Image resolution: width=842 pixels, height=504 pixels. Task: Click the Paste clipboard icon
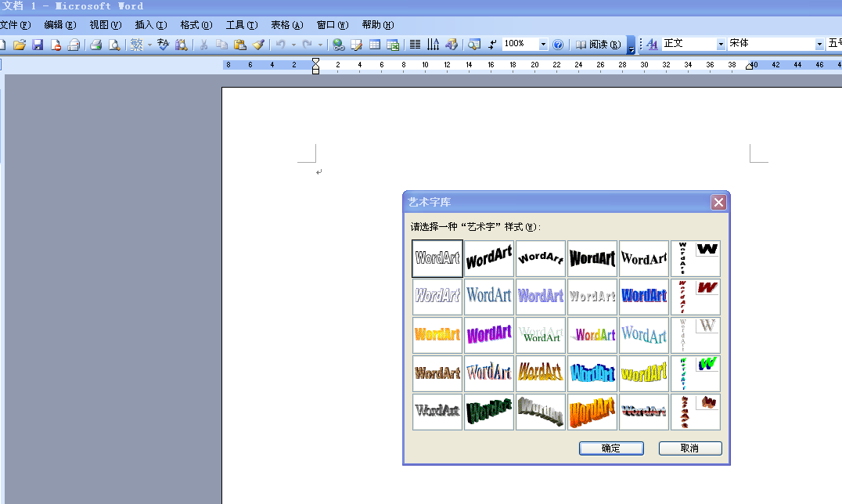pos(240,45)
